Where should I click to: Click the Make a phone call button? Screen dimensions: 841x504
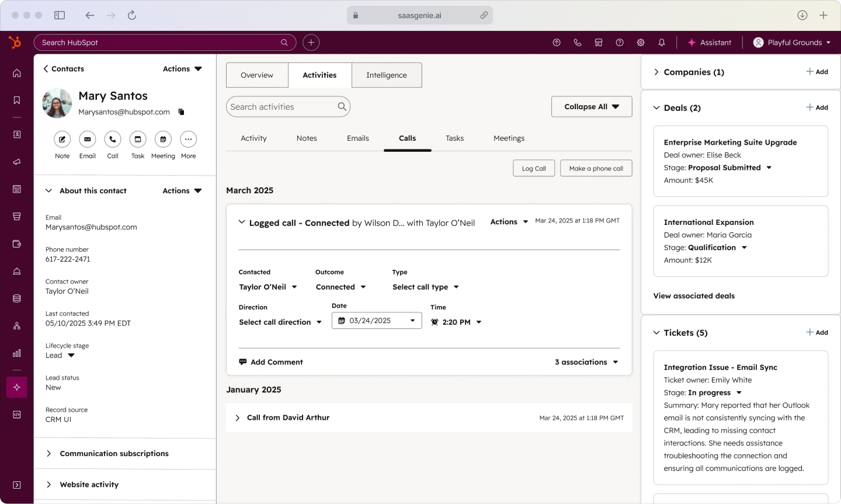pos(596,168)
